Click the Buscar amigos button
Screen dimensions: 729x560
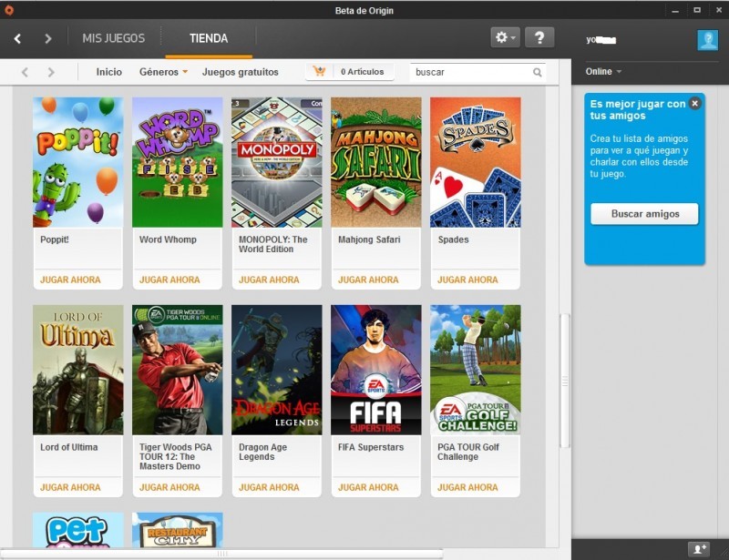click(x=645, y=214)
